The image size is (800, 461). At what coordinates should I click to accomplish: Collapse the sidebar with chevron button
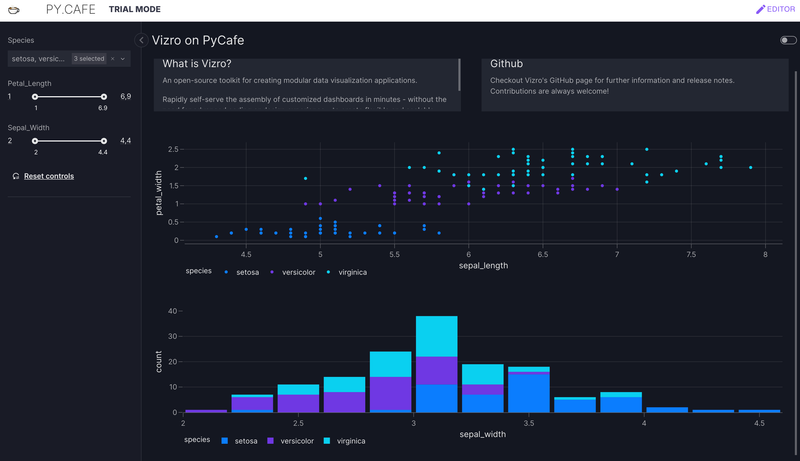point(141,40)
